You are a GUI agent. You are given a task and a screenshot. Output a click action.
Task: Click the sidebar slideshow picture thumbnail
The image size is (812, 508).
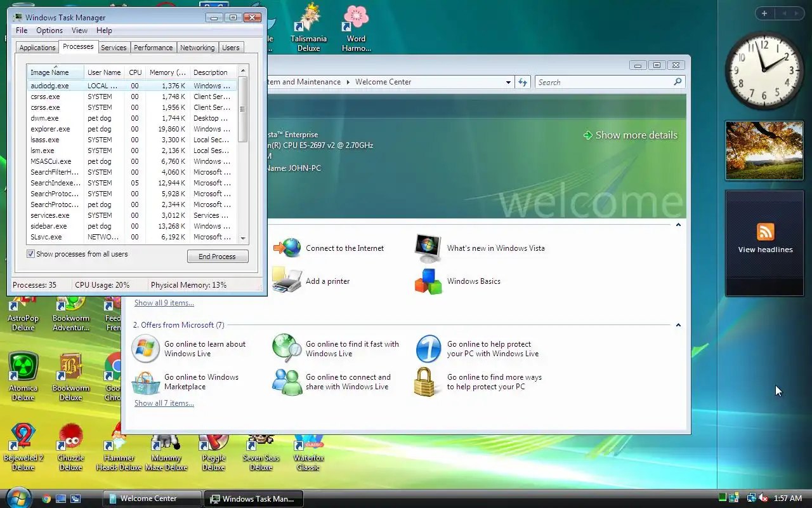pyautogui.click(x=764, y=151)
